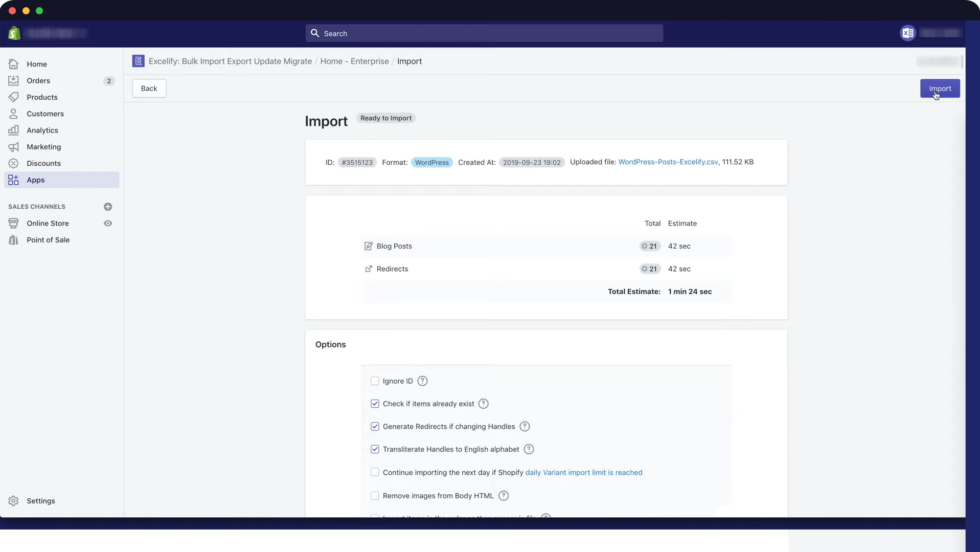Image resolution: width=980 pixels, height=552 pixels.
Task: Click the Products tag icon
Action: click(x=13, y=97)
